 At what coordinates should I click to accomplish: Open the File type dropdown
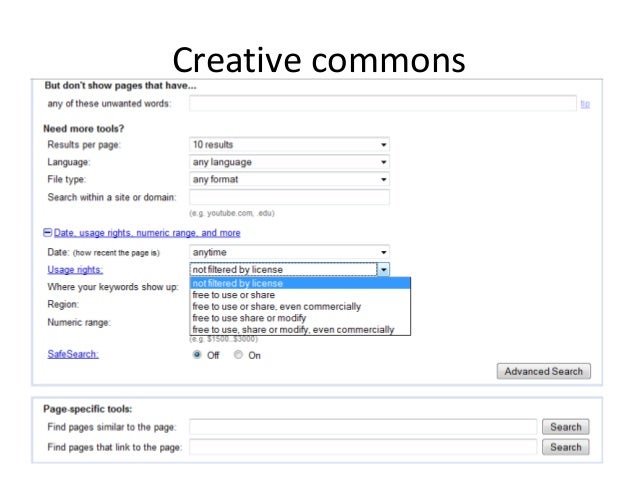point(289,179)
